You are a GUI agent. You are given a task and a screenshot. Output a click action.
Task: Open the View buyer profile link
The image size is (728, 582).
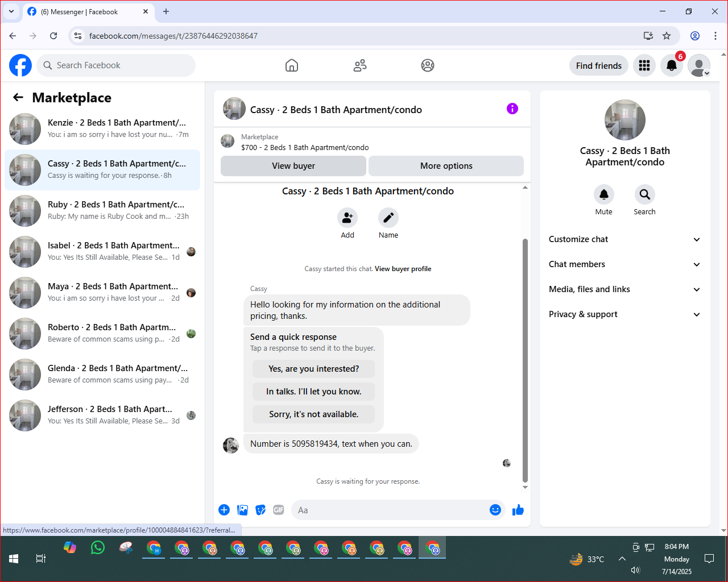click(403, 269)
